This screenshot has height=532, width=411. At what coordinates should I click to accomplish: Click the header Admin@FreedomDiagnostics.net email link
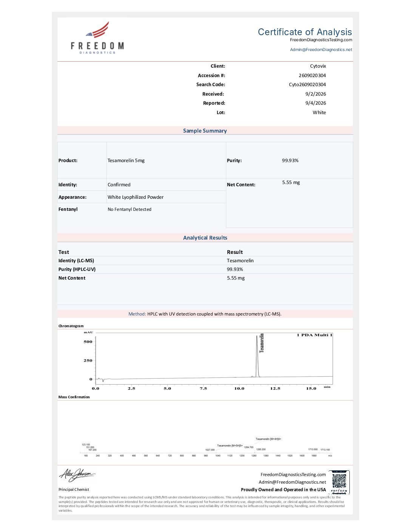321,50
